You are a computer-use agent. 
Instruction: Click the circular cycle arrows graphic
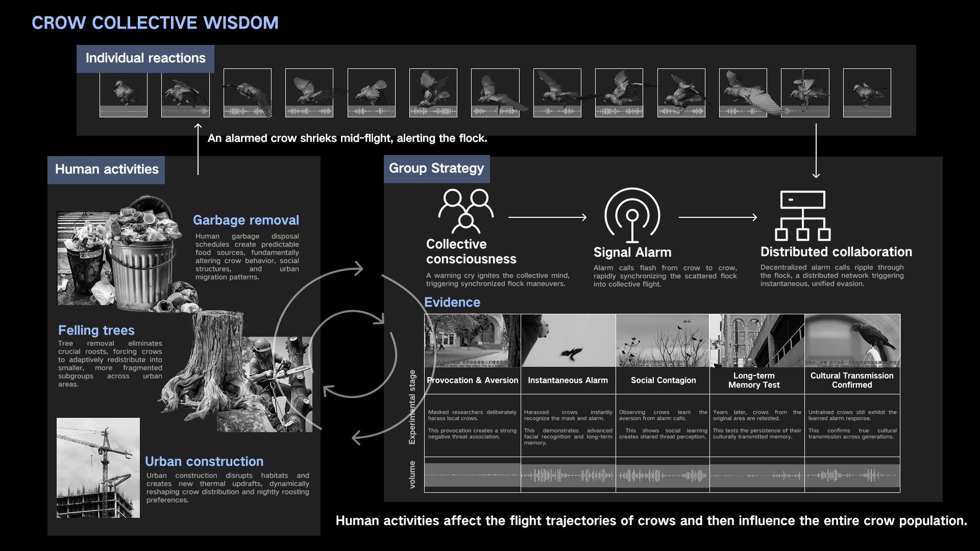click(352, 353)
